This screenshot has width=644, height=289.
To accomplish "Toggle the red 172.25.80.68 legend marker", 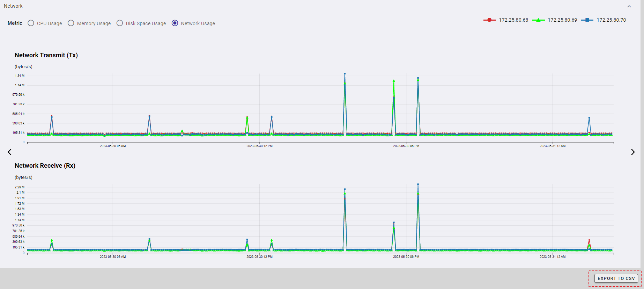I will pyautogui.click(x=489, y=20).
